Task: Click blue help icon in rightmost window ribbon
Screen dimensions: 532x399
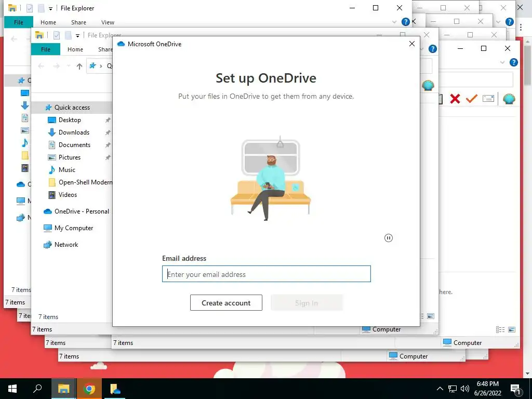Action: pos(514,62)
